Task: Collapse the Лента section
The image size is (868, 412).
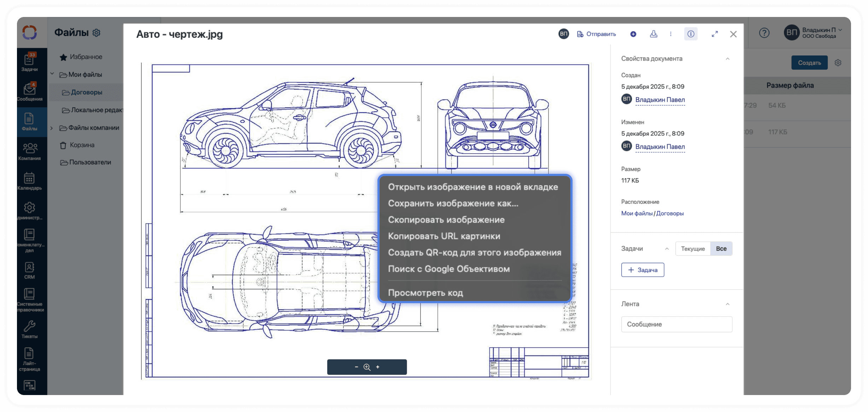Action: click(x=727, y=304)
